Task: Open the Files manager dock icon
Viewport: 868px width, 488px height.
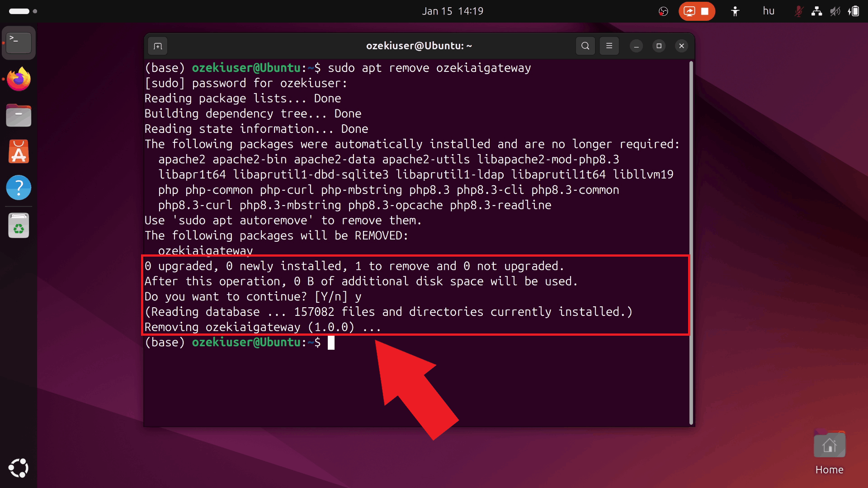Action: tap(19, 116)
